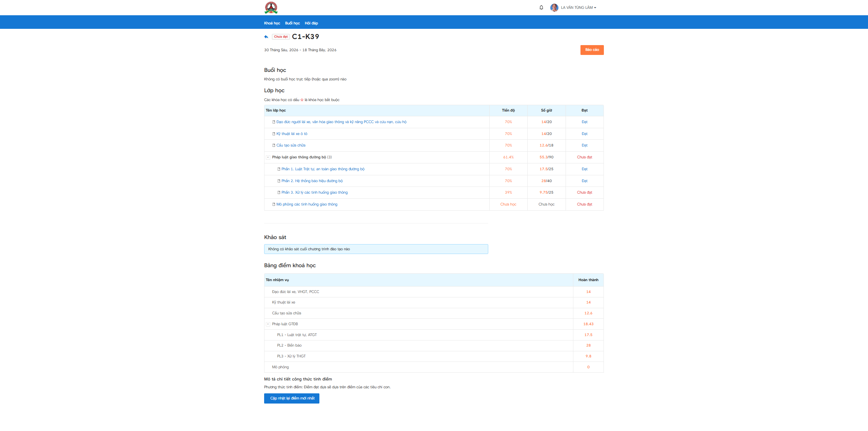Screen dimensions: 868x431
Task: Click the Đạo đức lái xe, VHGT, PCCC row
Action: (x=434, y=292)
